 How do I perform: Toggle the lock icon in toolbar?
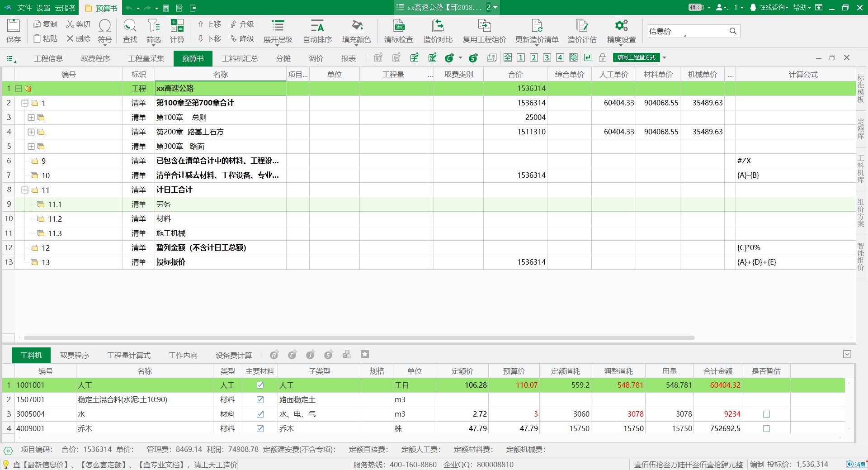603,57
